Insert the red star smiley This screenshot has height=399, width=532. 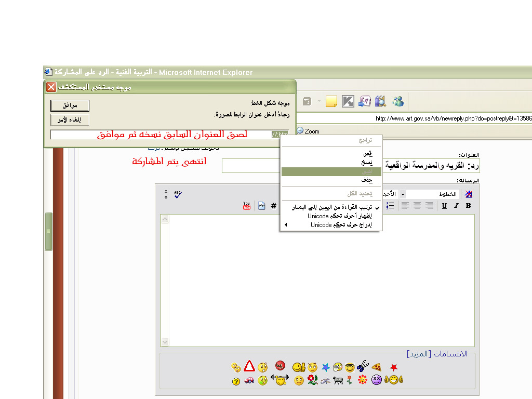click(x=394, y=367)
